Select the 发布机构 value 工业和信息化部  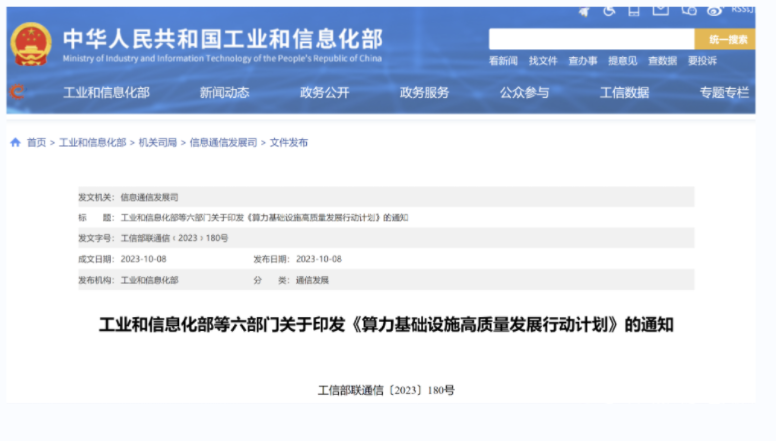coord(149,280)
